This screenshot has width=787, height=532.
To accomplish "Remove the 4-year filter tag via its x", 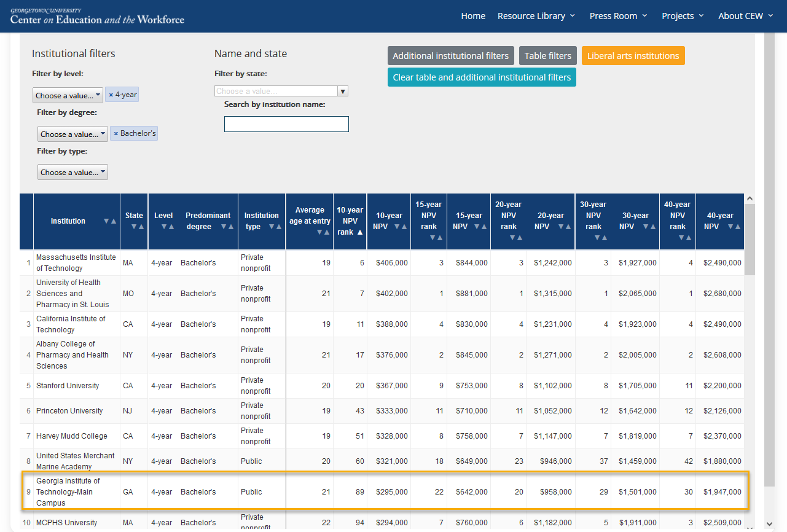I will pyautogui.click(x=111, y=95).
